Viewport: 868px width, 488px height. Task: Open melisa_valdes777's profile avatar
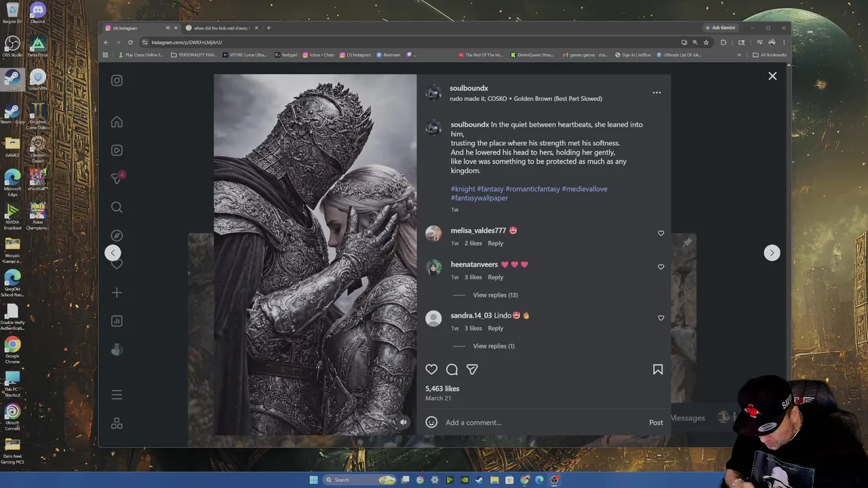tap(433, 233)
